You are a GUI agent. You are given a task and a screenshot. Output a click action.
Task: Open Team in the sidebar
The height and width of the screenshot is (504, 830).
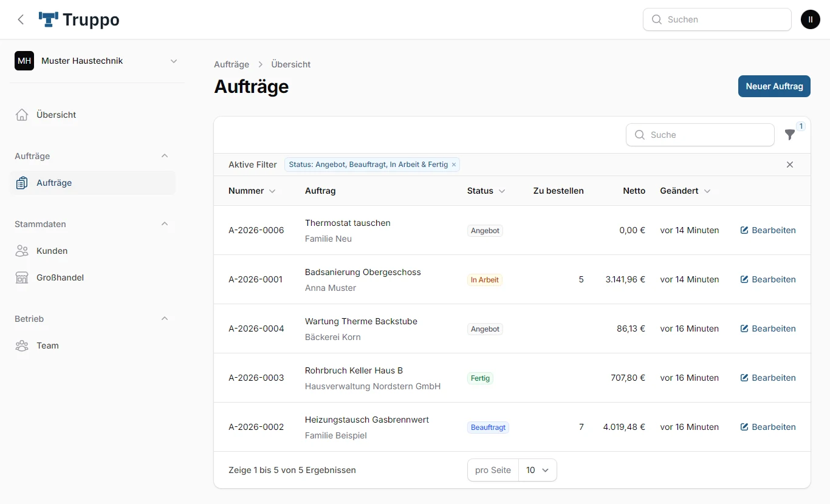(x=93, y=346)
